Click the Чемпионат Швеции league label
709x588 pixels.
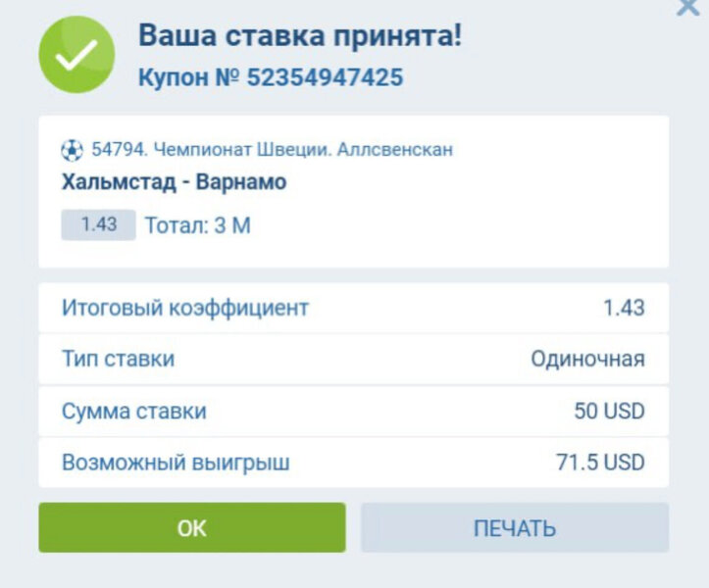[272, 150]
